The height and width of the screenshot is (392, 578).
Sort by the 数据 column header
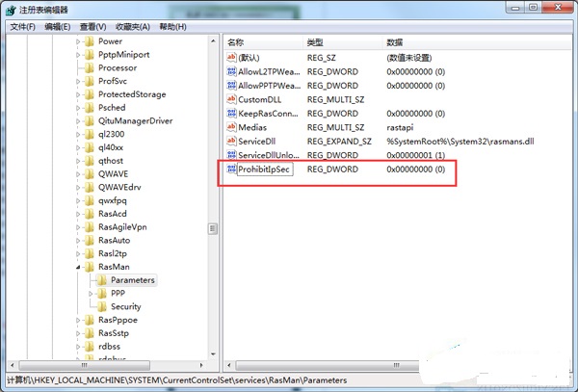[x=478, y=42]
